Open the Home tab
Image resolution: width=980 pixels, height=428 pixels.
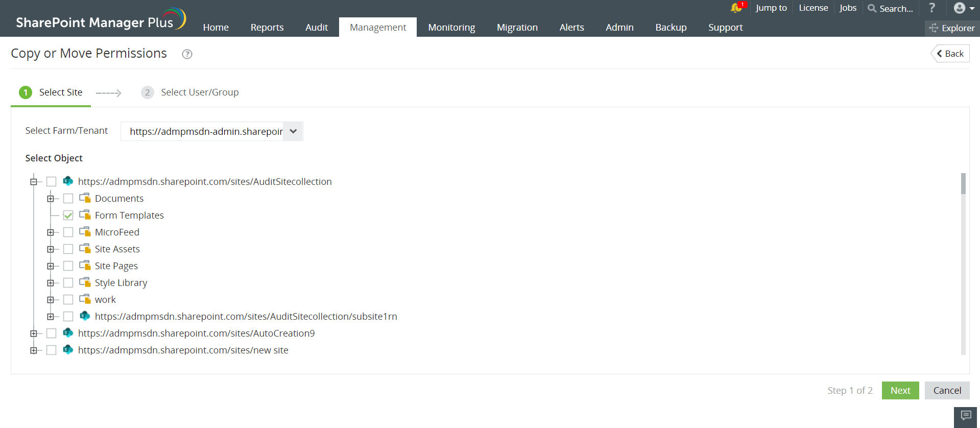(216, 28)
